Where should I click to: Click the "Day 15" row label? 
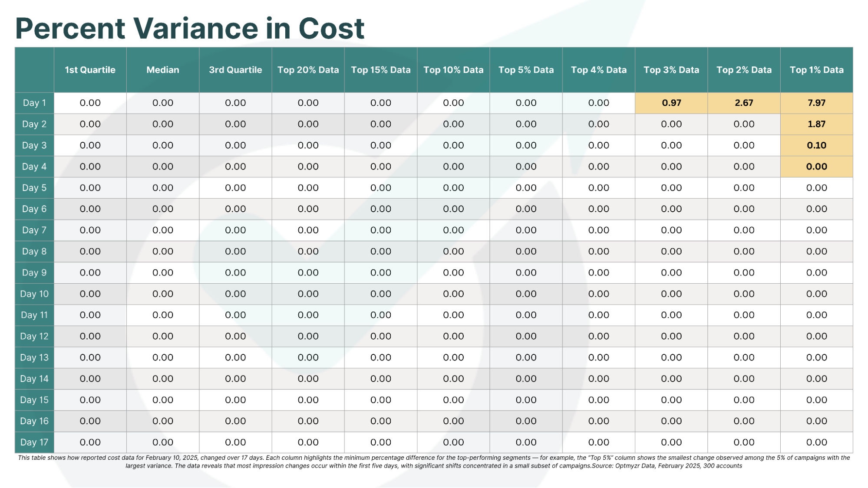pos(34,400)
